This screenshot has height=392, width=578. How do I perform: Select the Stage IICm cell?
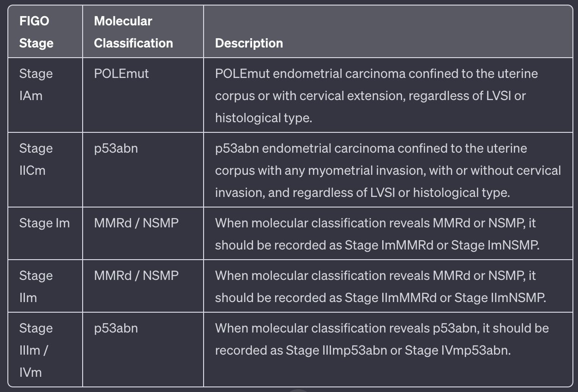point(36,160)
